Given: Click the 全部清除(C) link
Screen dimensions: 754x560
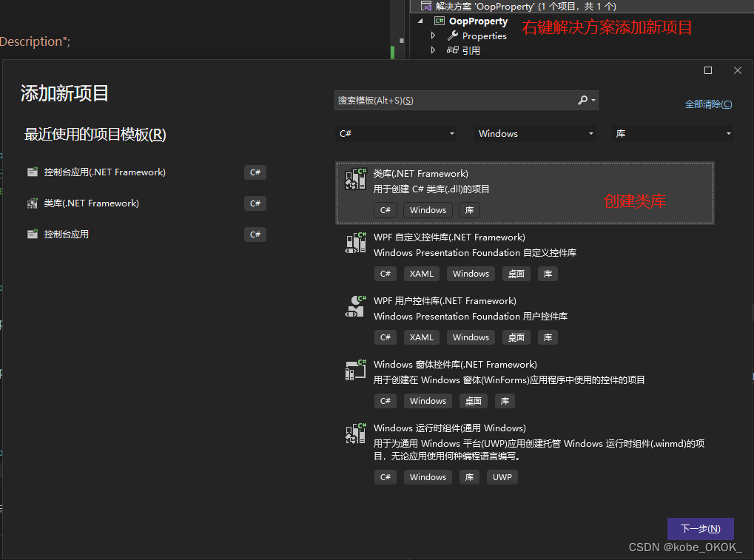Looking at the screenshot, I should (x=708, y=104).
